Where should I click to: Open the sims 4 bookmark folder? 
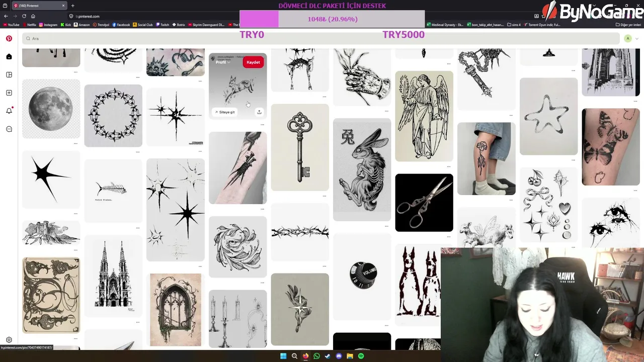514,25
